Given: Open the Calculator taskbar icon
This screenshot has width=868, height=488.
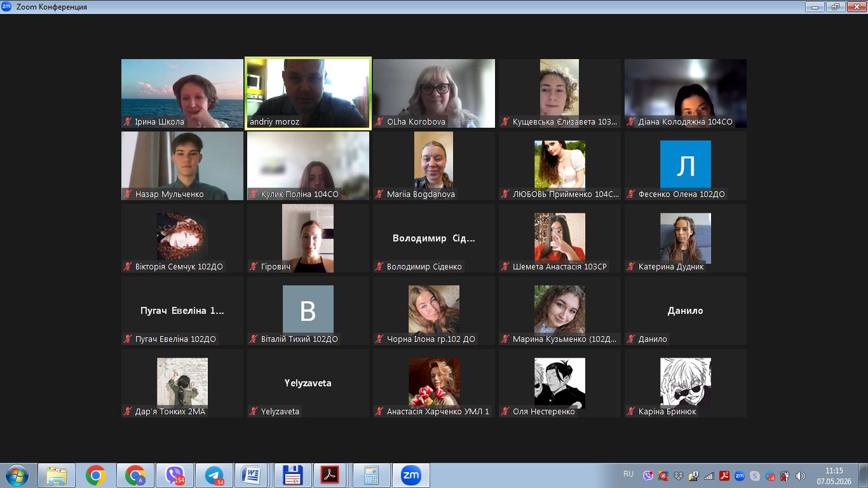Looking at the screenshot, I should [370, 475].
